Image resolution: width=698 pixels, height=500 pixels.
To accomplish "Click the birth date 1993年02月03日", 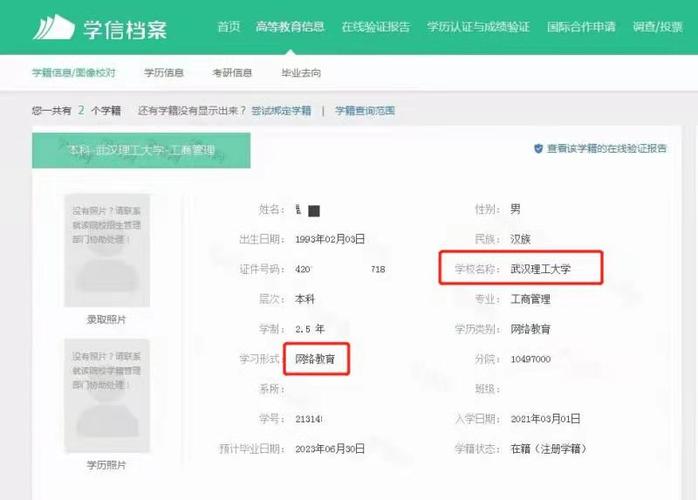I will click(x=330, y=239).
